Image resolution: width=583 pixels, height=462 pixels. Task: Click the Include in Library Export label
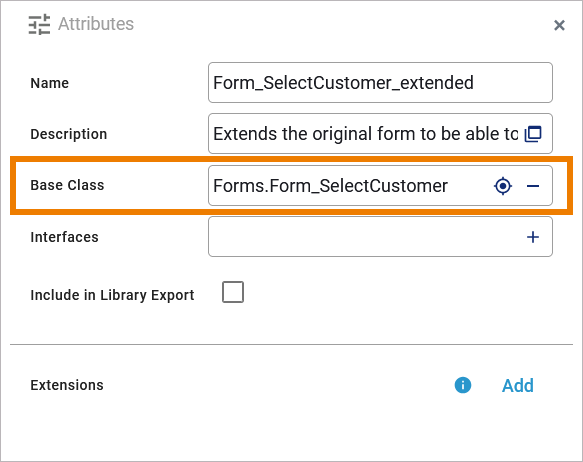point(112,295)
